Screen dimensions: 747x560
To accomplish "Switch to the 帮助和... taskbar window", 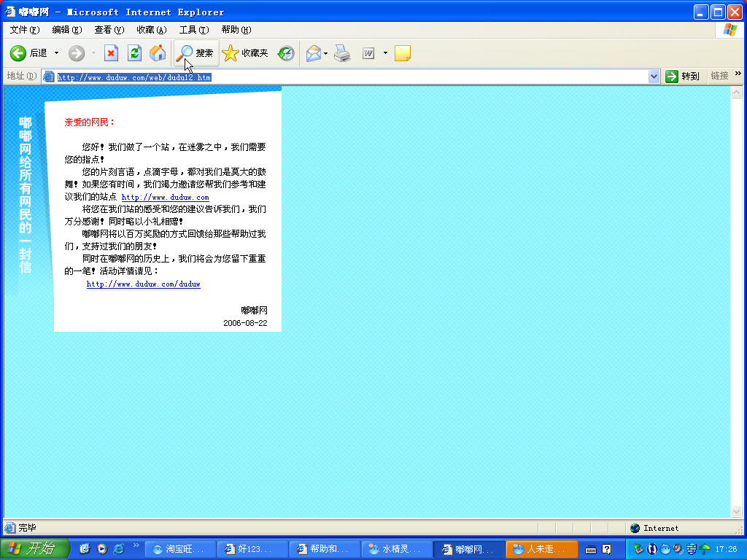I will pos(325,549).
